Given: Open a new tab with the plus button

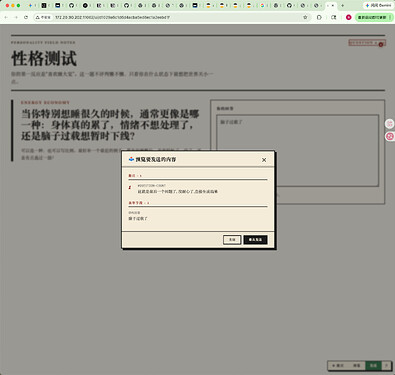Looking at the screenshot, I should tap(342, 5).
